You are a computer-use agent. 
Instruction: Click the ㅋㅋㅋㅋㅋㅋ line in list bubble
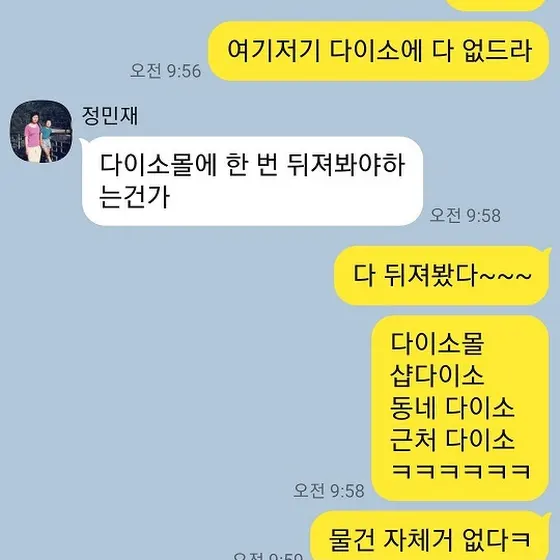(461, 471)
